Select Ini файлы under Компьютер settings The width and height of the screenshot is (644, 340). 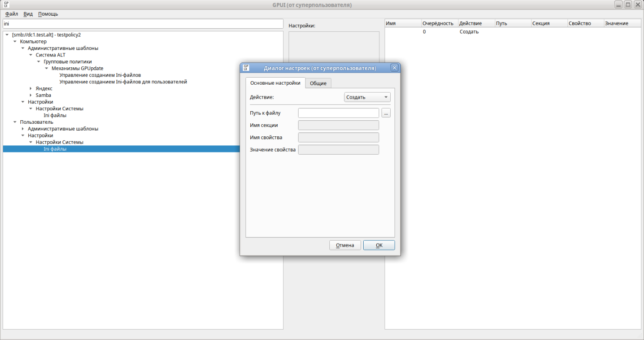[x=55, y=116]
